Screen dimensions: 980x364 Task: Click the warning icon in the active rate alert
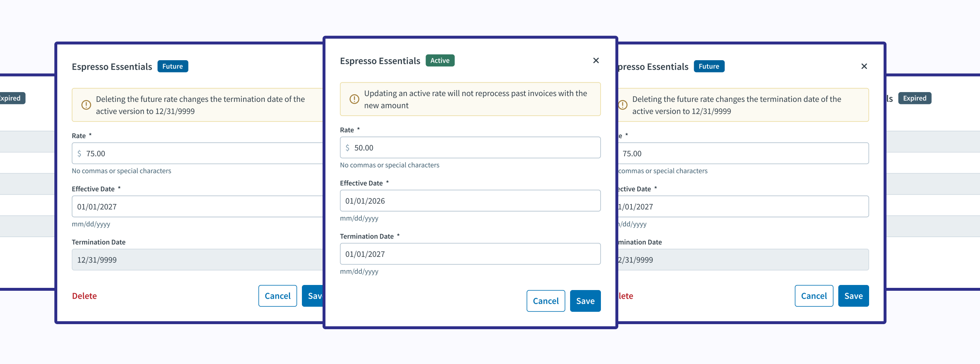pos(354,99)
